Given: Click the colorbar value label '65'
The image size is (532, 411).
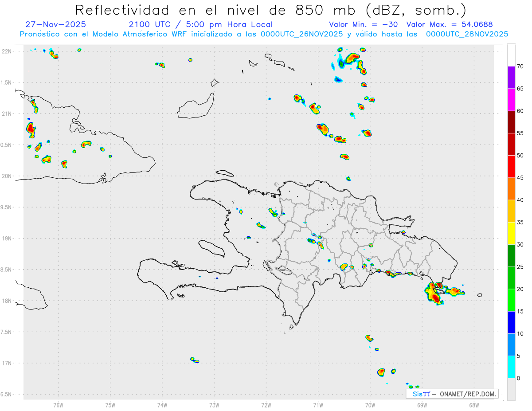Looking at the screenshot, I should click(520, 89).
